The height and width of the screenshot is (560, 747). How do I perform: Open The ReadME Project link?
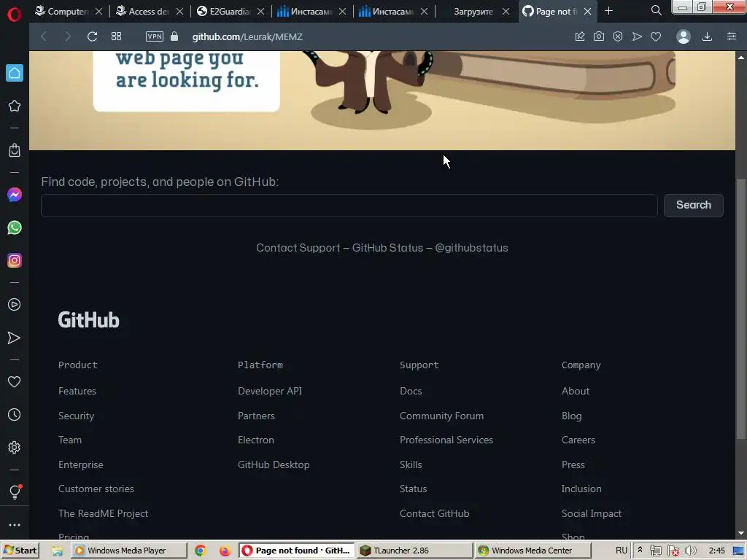pyautogui.click(x=104, y=514)
